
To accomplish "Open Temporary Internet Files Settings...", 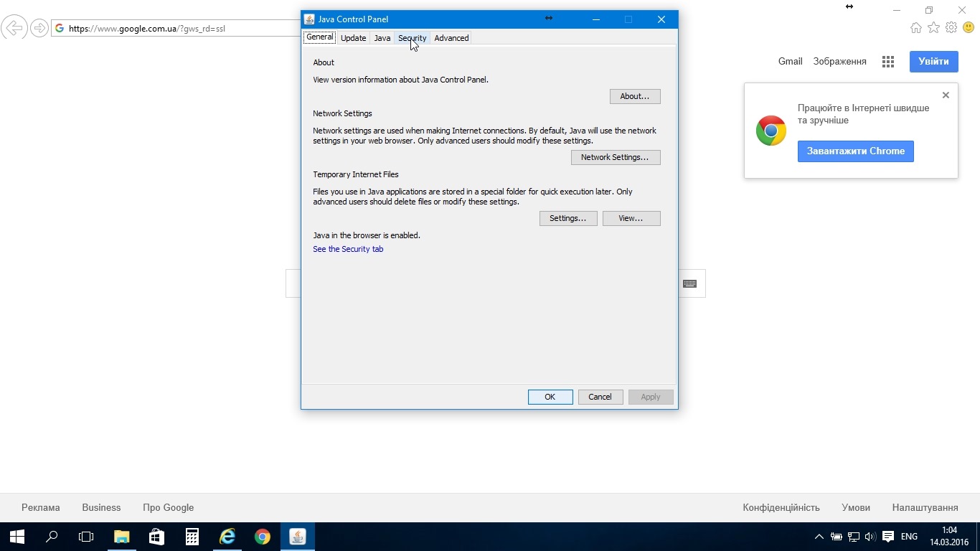I will coord(568,218).
